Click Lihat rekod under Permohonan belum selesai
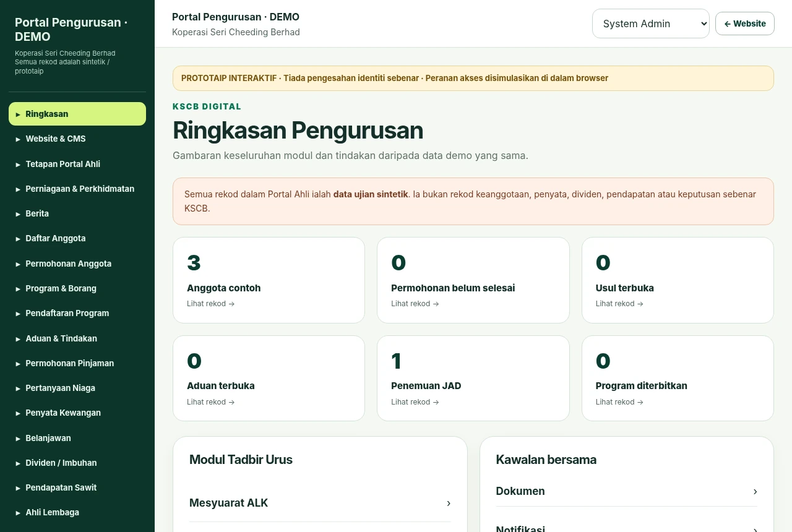This screenshot has width=792, height=532. click(415, 304)
